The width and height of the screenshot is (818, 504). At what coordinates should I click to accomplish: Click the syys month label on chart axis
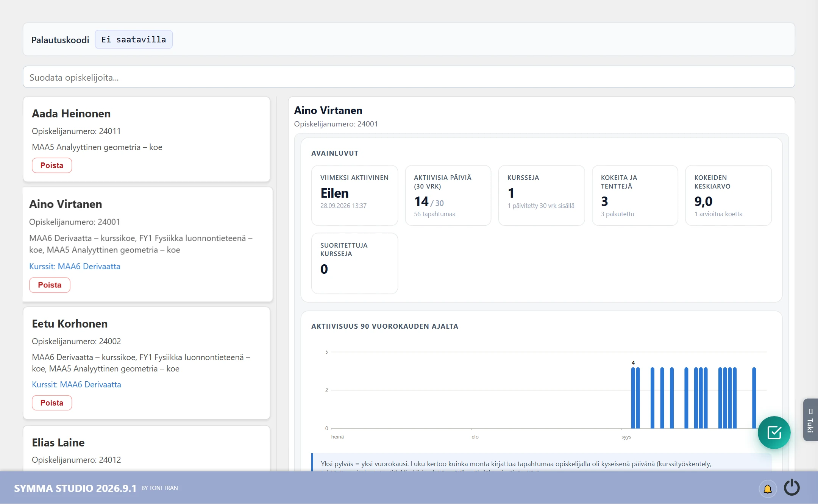coord(626,437)
